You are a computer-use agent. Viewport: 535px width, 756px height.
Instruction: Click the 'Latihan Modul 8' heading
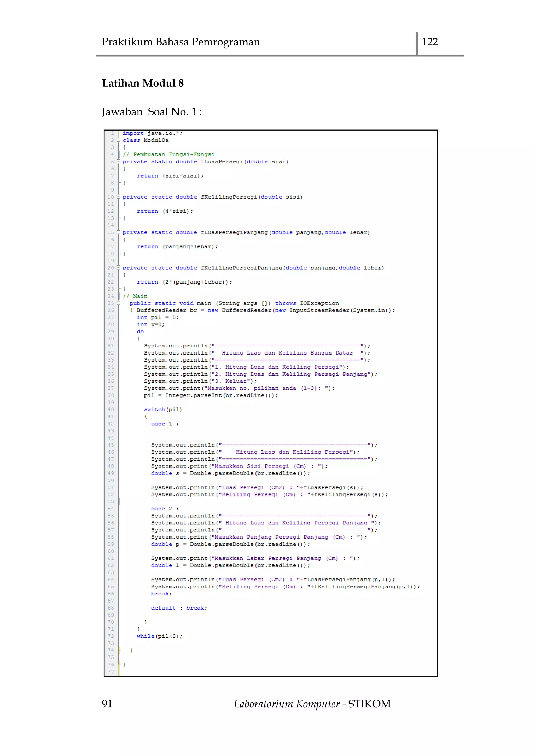click(143, 83)
